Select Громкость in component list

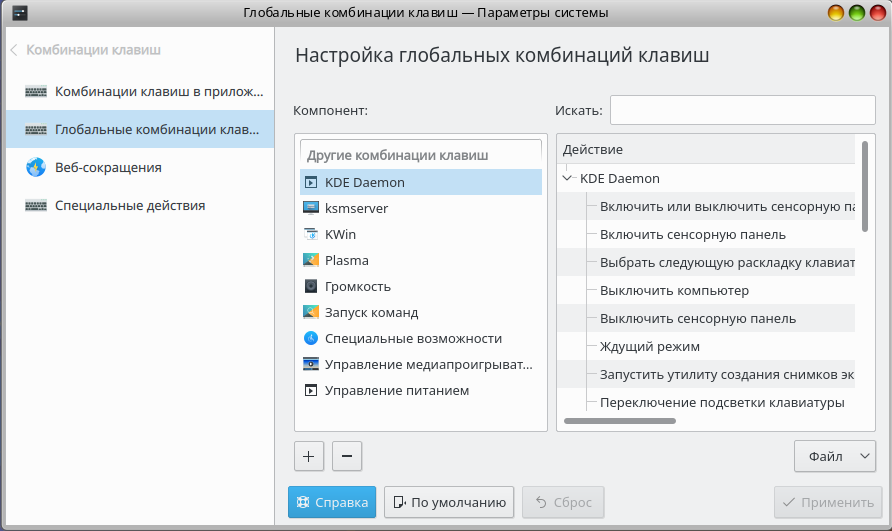421,286
